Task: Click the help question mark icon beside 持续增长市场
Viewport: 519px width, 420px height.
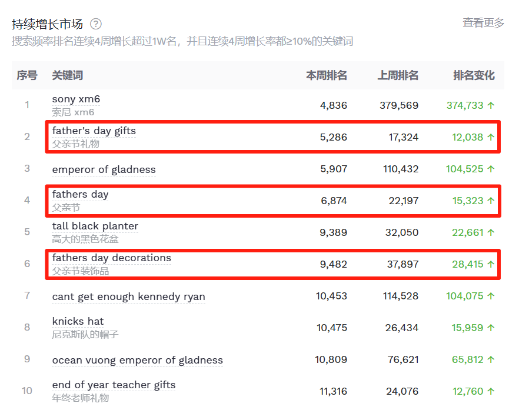Action: [x=96, y=24]
